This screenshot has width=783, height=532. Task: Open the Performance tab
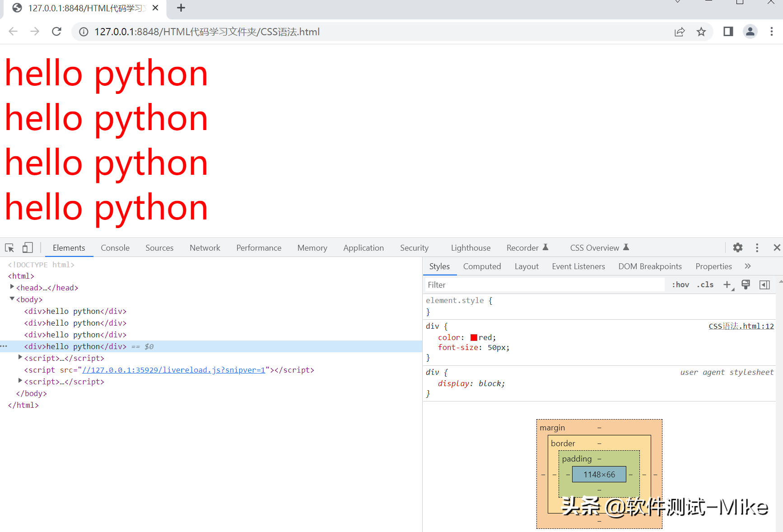tap(259, 248)
